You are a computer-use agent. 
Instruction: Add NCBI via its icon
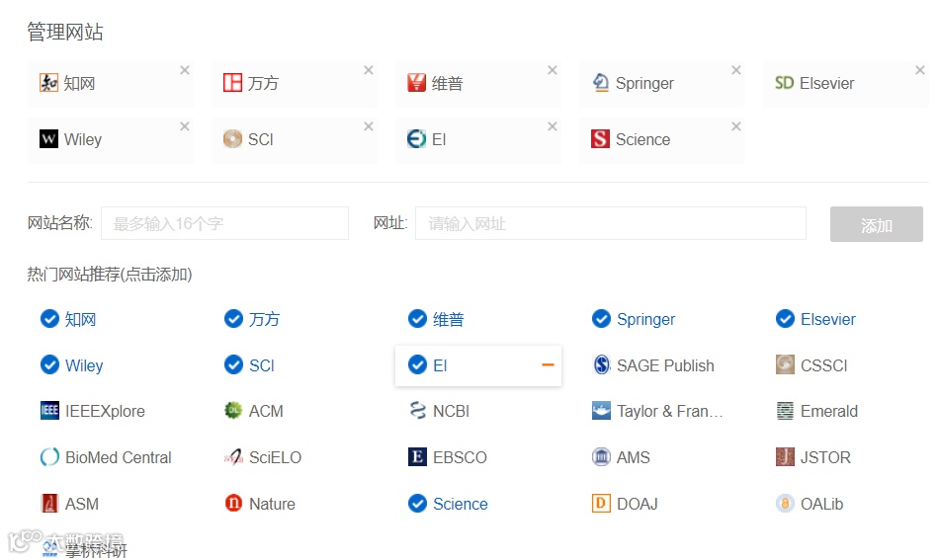[417, 411]
